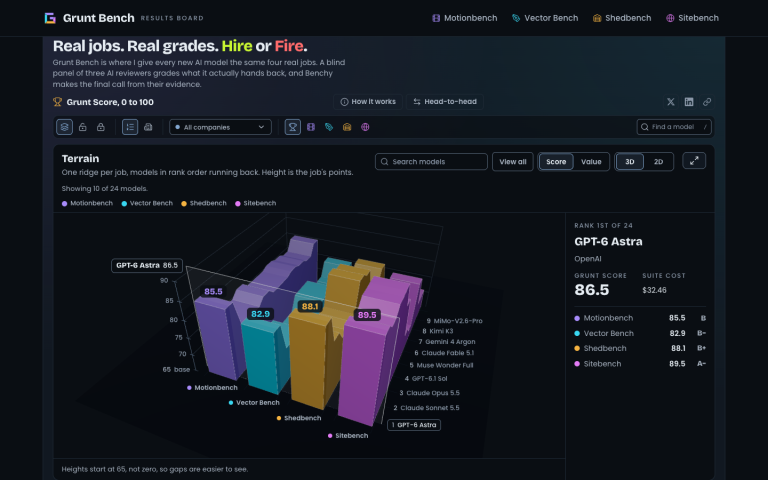Click the Shedbench 88.1 row in side panel

[x=640, y=349]
